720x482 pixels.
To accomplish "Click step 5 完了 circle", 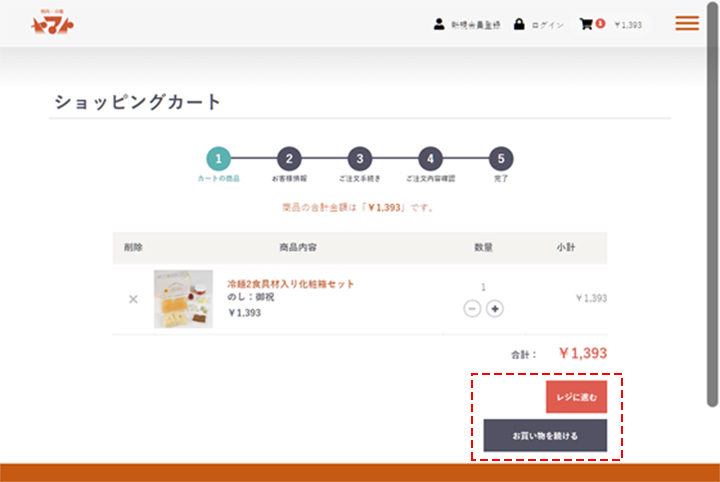I will (x=501, y=158).
